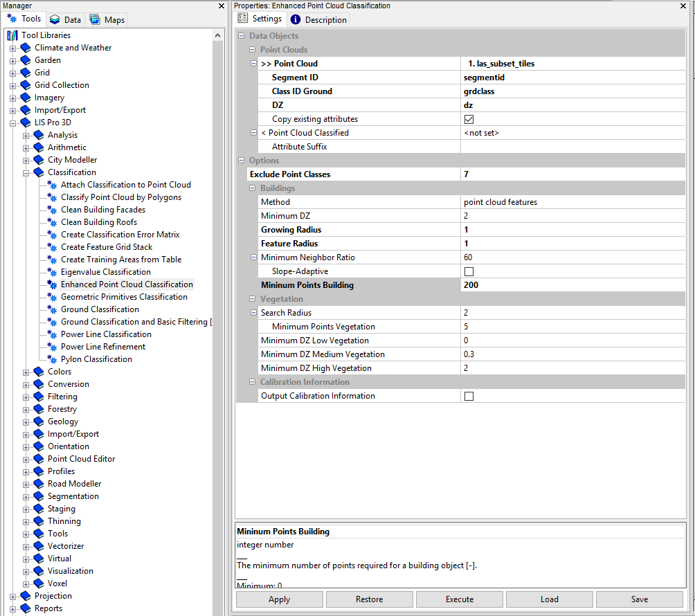695x616 pixels.
Task: Click the Pylon Classification tool icon
Action: coord(53,359)
